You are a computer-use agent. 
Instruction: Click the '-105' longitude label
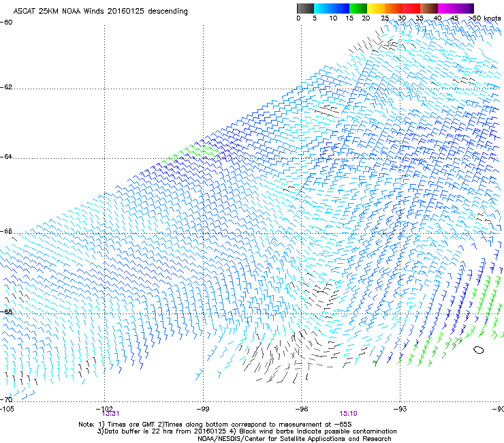click(7, 409)
